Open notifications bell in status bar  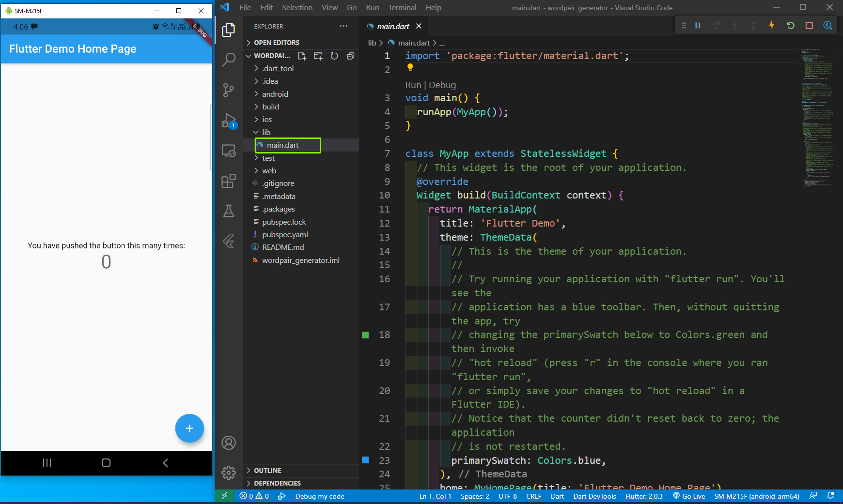coord(831,496)
